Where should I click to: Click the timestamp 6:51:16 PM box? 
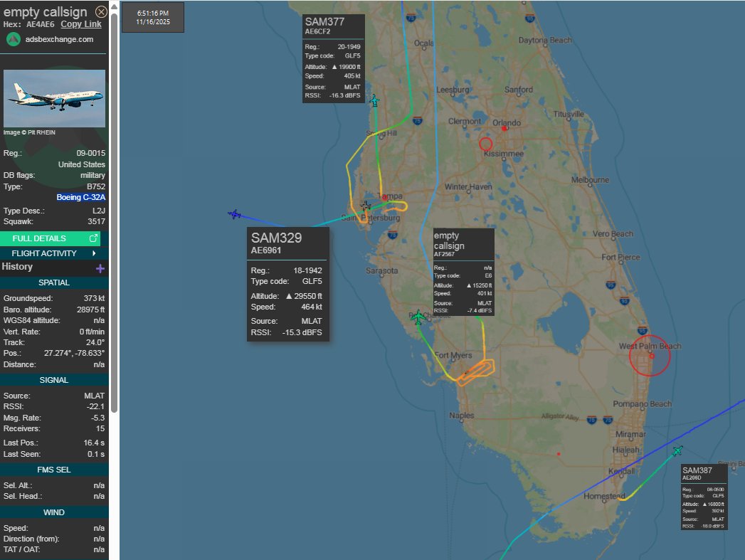pyautogui.click(x=153, y=18)
